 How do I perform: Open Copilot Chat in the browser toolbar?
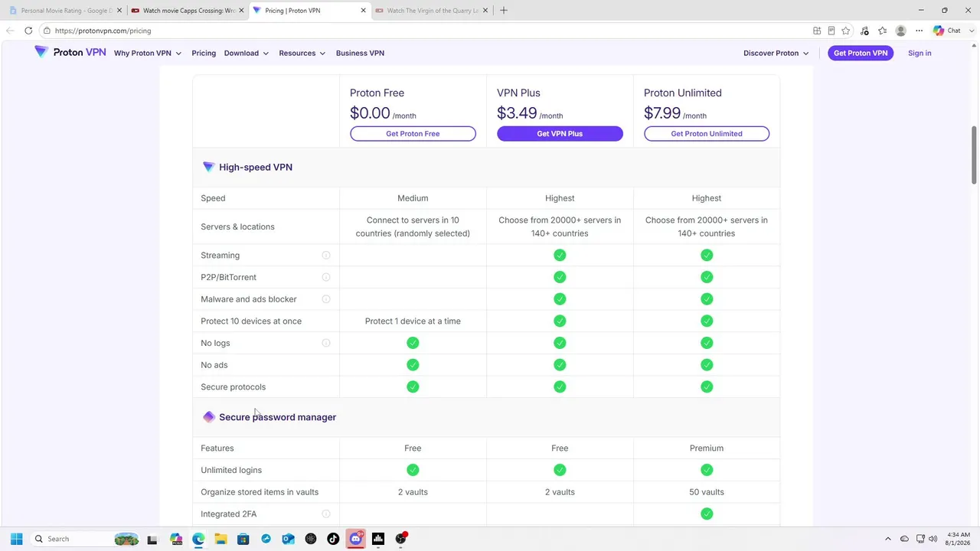coord(947,31)
